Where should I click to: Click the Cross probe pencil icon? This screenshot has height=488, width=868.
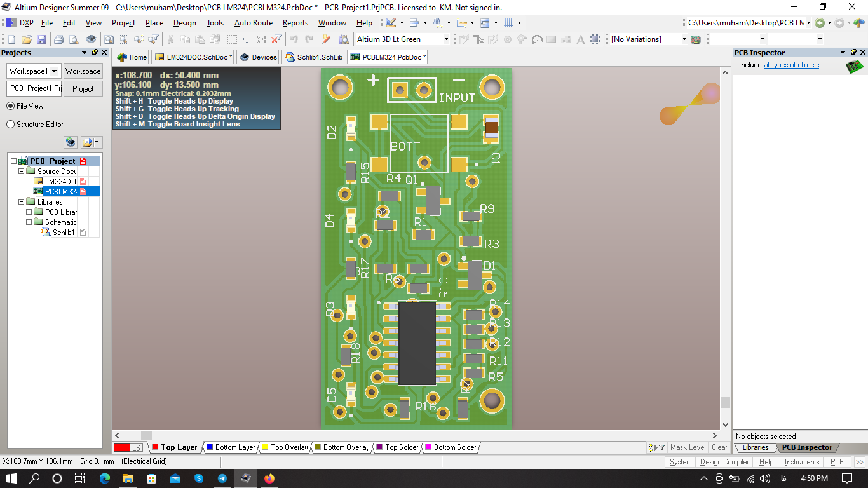pyautogui.click(x=327, y=39)
